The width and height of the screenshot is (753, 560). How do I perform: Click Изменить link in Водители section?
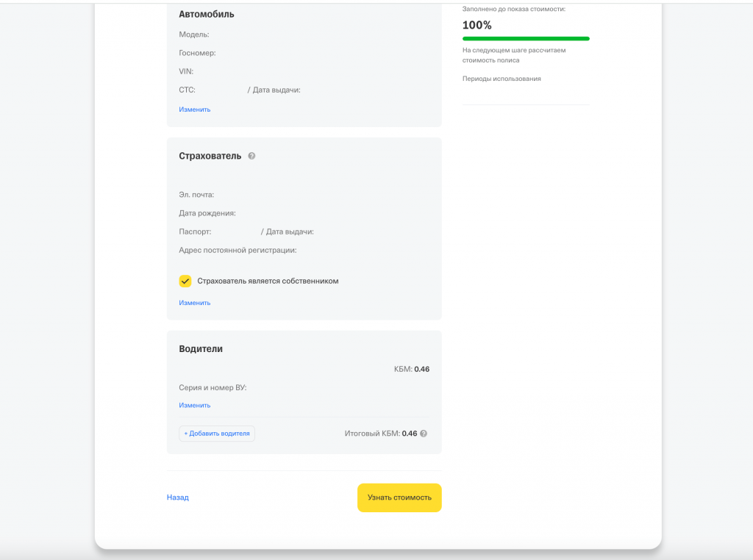pos(195,405)
